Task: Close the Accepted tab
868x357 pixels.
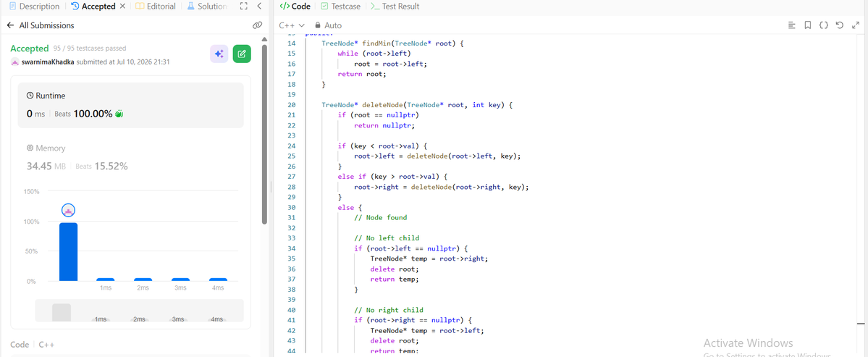Action: (x=122, y=7)
